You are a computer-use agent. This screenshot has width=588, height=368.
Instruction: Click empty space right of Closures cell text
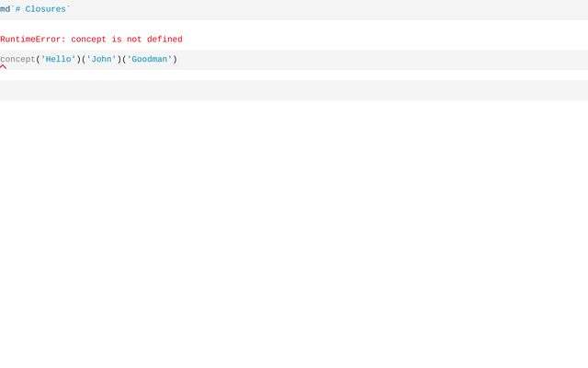coord(322,9)
